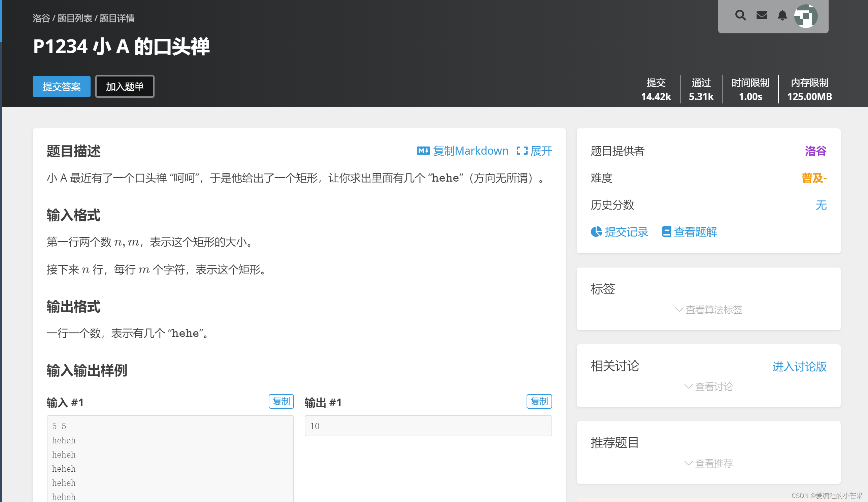Click the expand brackets icon
This screenshot has height=502, width=868.
pos(522,151)
